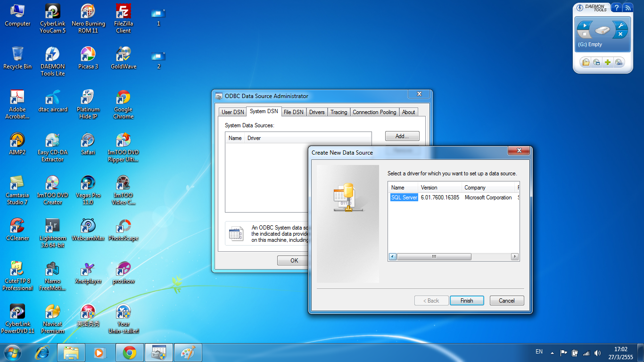
Task: Show hidden system tray icons
Action: click(552, 353)
